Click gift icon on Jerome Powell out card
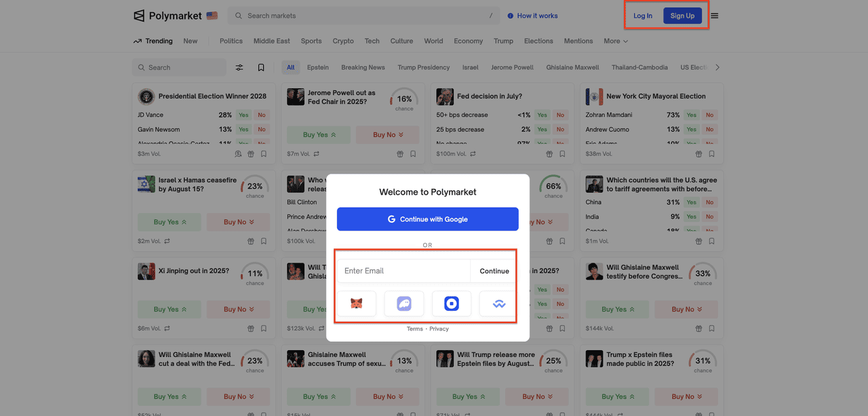The width and height of the screenshot is (868, 416). (x=400, y=154)
